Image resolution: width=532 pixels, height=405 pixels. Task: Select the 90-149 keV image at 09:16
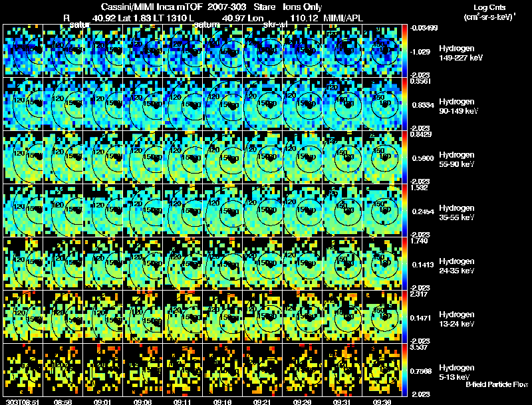[223, 104]
